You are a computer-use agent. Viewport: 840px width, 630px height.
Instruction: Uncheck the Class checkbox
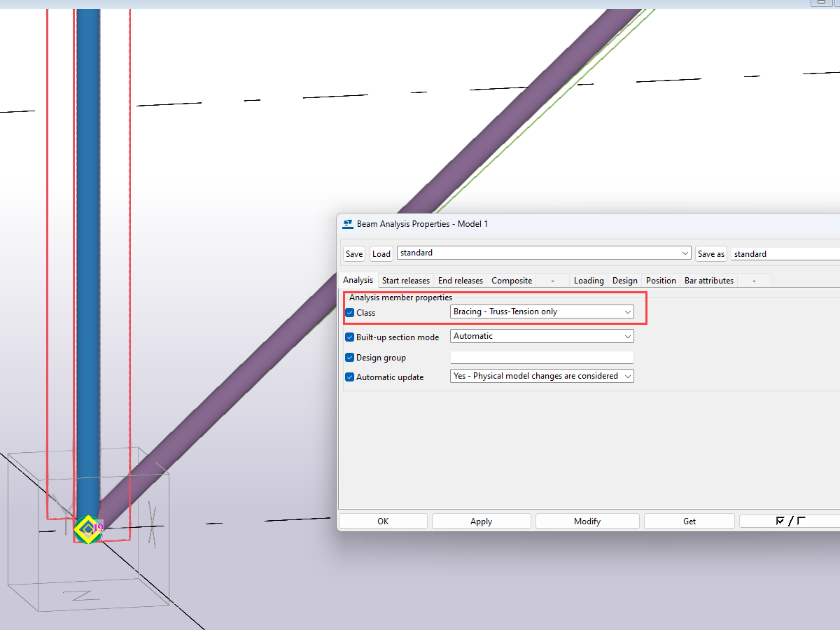pyautogui.click(x=349, y=312)
